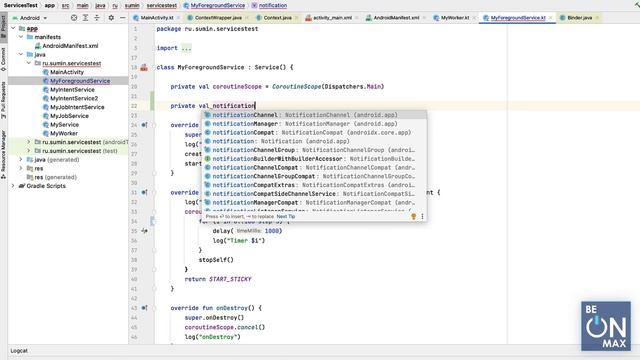Click the Select Opened File target icon

click(x=74, y=18)
